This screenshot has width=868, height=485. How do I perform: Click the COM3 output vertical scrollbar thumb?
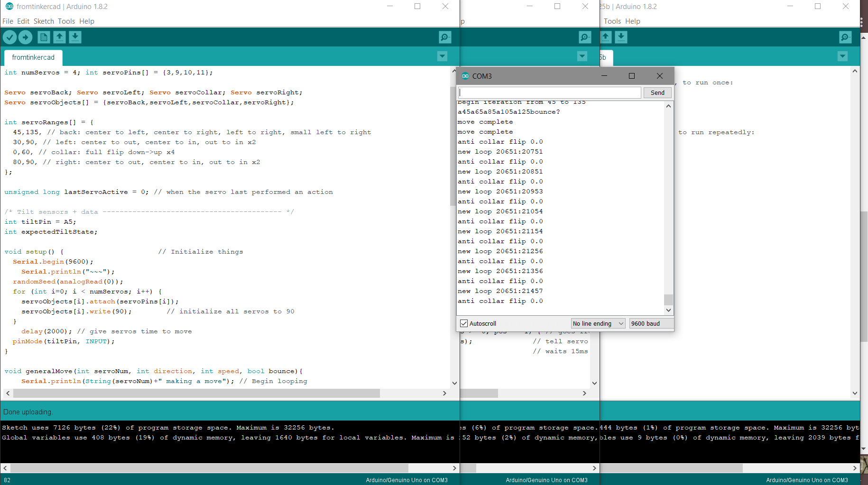pos(668,300)
